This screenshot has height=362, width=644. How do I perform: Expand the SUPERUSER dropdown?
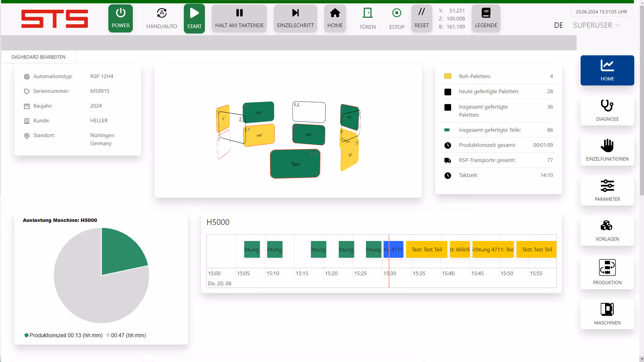click(596, 25)
